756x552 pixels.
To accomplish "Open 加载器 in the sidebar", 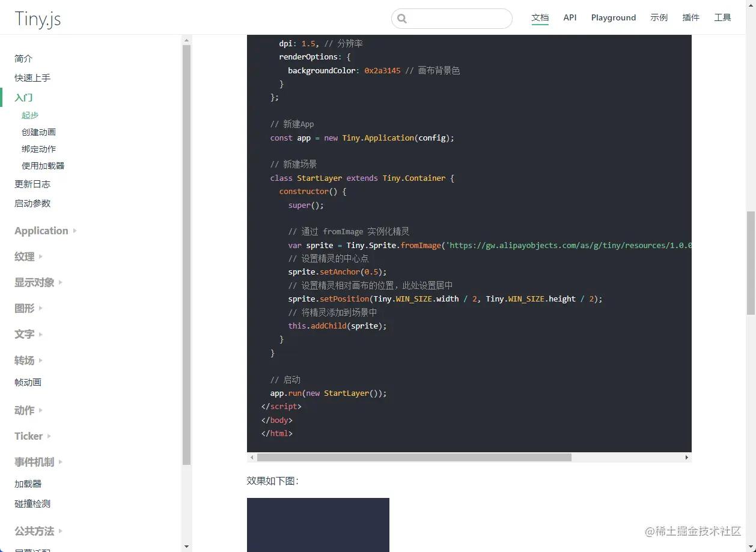I will (28, 484).
